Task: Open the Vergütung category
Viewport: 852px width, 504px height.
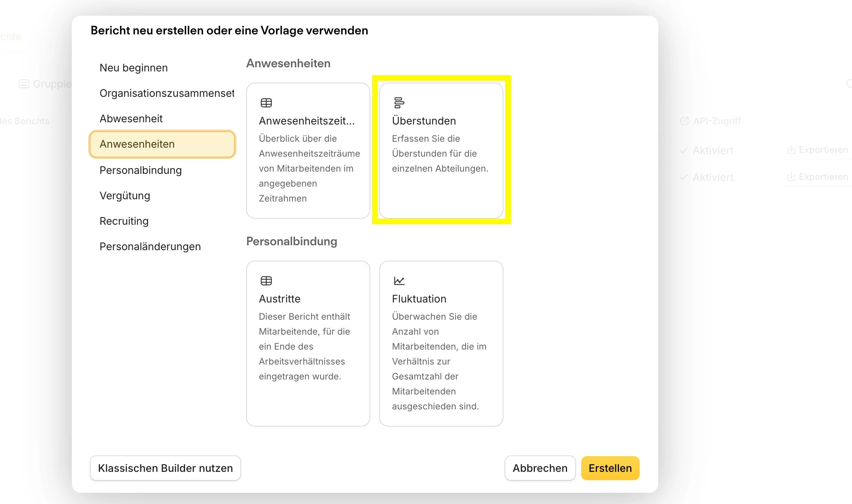Action: 125,196
